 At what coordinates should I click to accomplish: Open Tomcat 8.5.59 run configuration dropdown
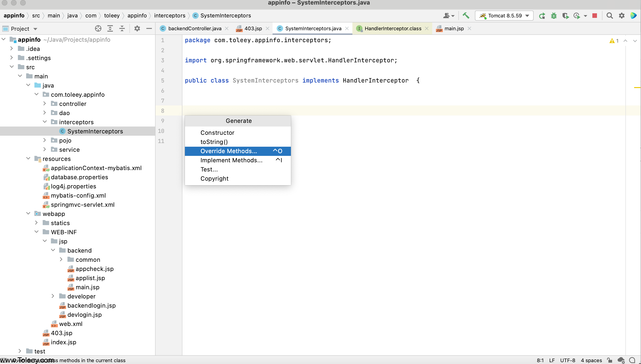click(x=504, y=16)
